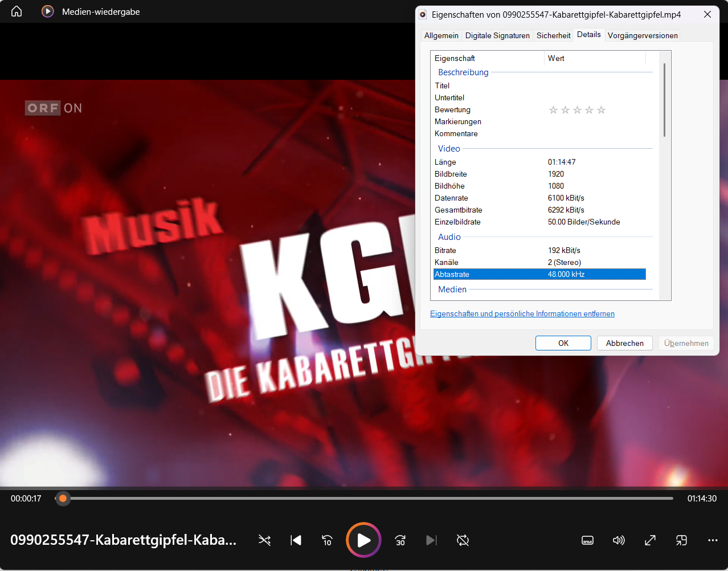Select the Bildbreite row 1920

pos(539,174)
